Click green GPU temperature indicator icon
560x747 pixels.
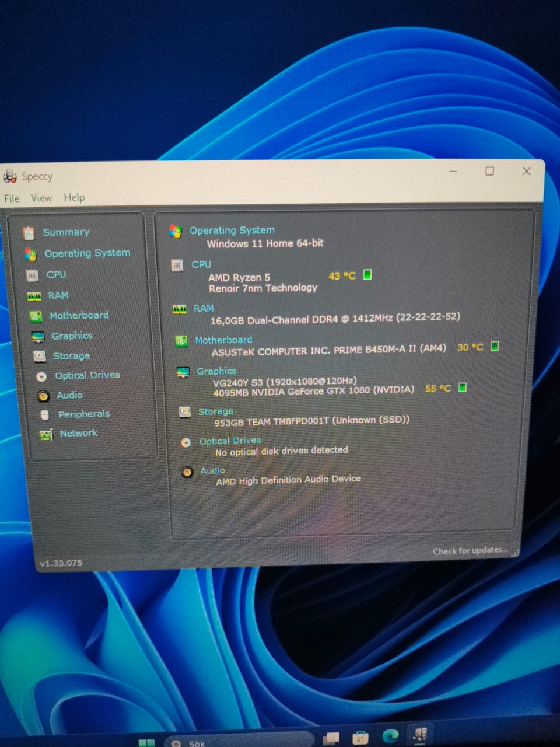point(463,387)
